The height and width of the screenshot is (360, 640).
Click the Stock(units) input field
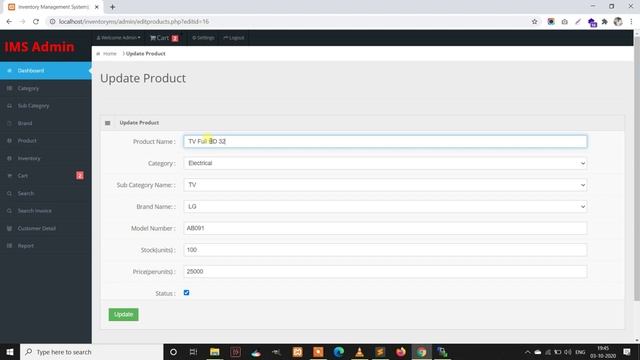click(x=385, y=250)
